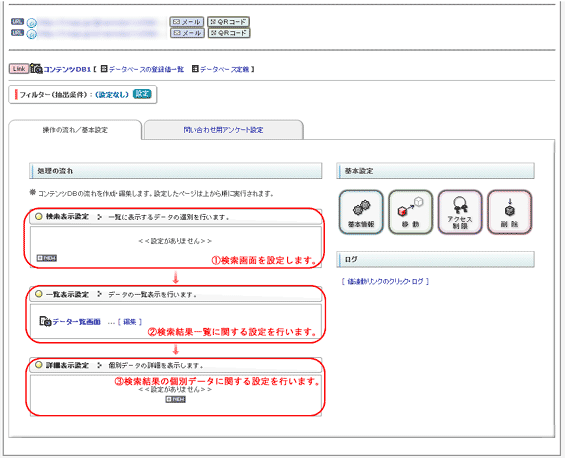Viewport: 565px width, 458px height.
Task: Click the second メール button
Action: [x=187, y=33]
